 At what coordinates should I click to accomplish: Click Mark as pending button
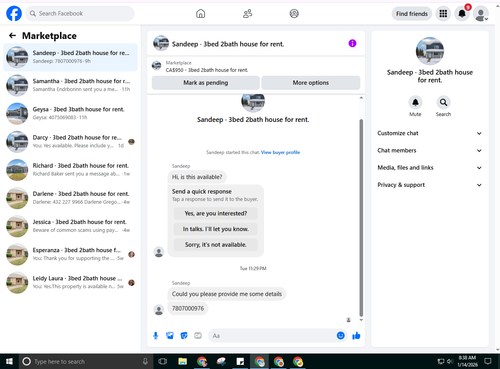tap(206, 83)
